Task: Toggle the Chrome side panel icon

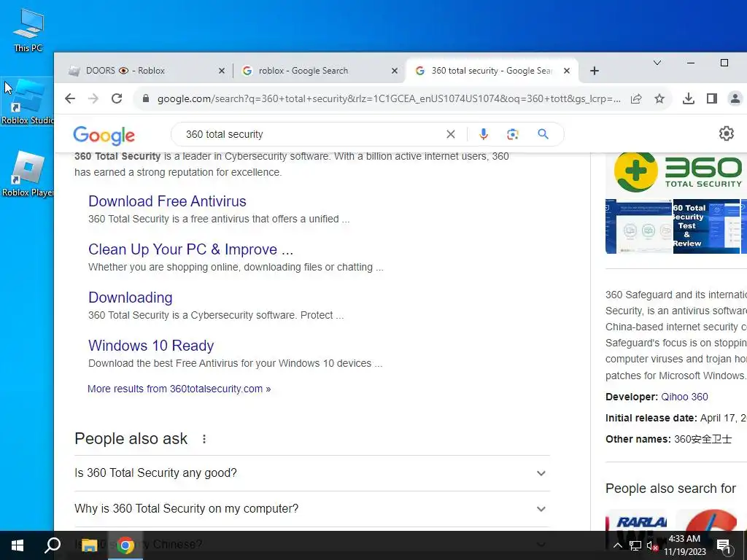Action: coord(712,98)
